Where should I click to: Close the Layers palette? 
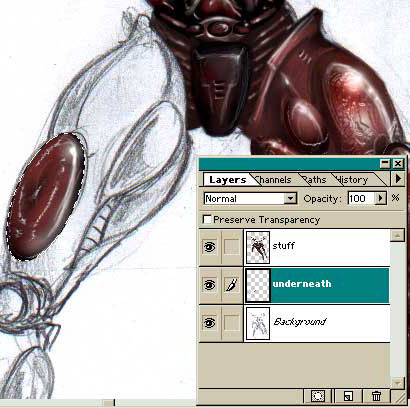click(398, 164)
